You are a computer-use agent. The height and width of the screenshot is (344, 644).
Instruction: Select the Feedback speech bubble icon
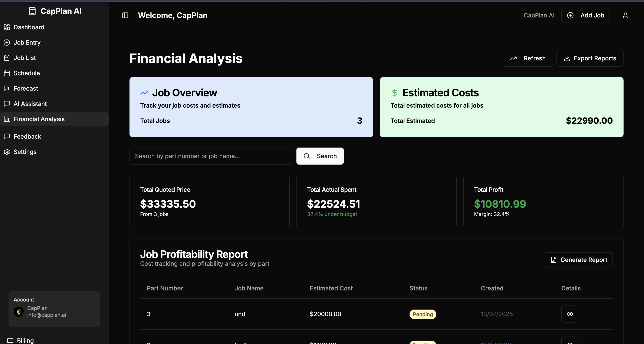(7, 136)
